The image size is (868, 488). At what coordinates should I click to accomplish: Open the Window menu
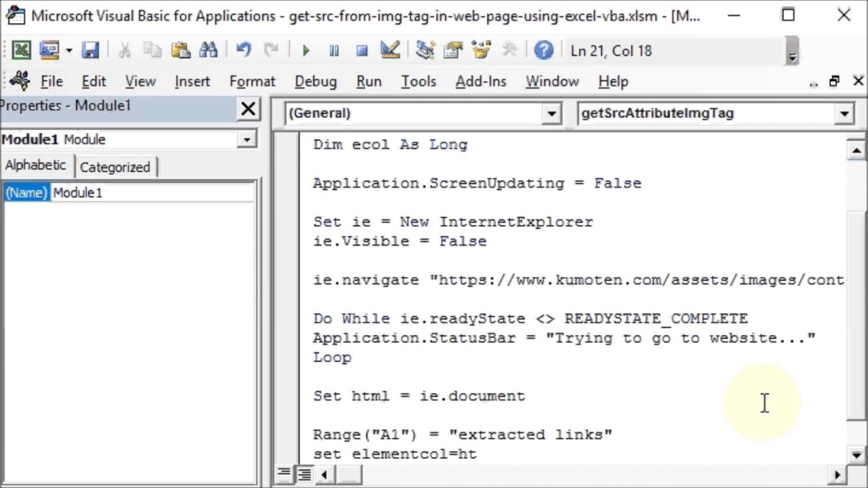[x=552, y=81]
